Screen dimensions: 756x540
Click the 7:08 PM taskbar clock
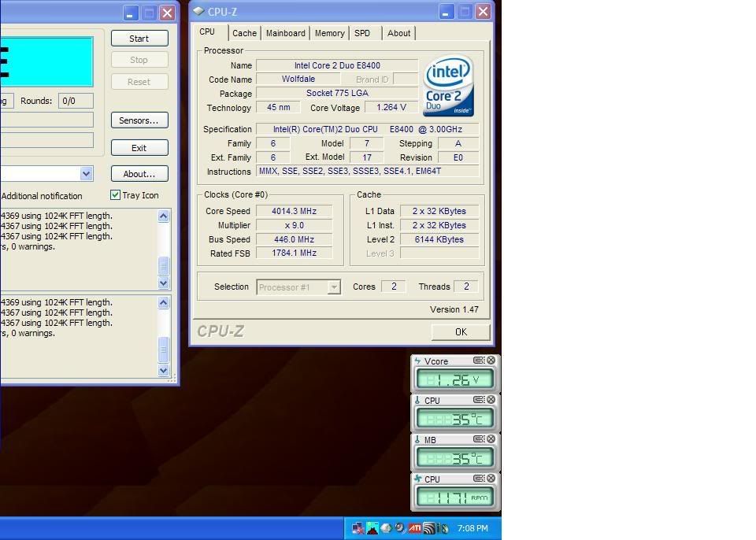click(x=472, y=528)
